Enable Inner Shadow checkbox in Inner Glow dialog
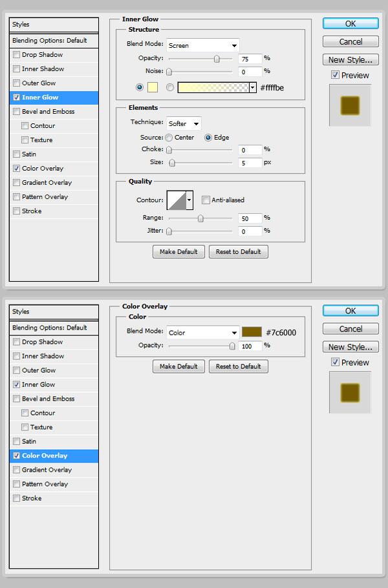The width and height of the screenshot is (388, 588). [x=17, y=69]
